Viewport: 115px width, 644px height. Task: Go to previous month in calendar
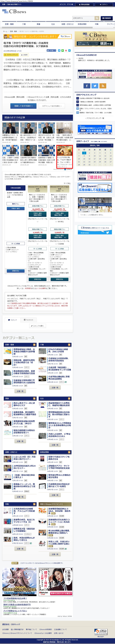[78, 145]
